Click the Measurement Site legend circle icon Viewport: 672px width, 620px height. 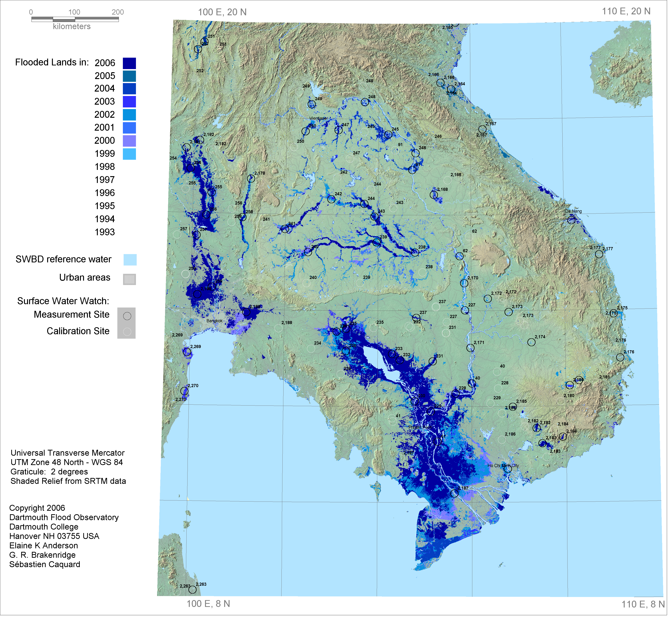127,316
